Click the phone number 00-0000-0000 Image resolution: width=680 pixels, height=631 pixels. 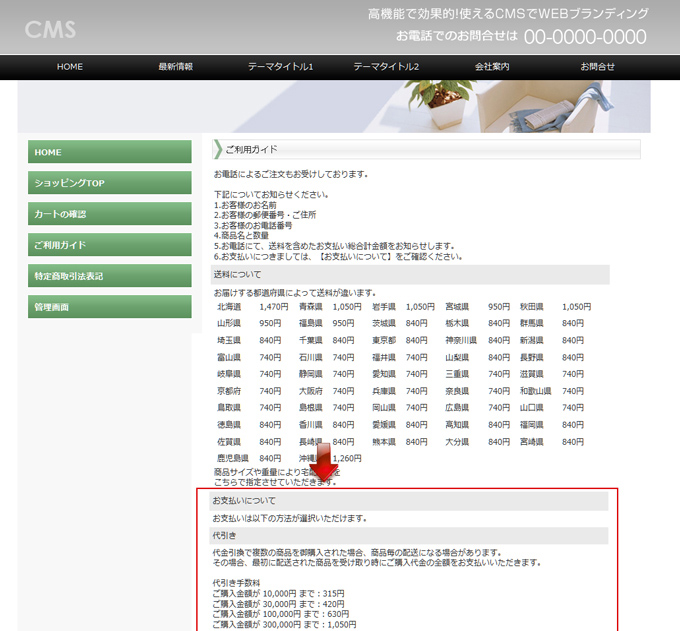(585, 37)
